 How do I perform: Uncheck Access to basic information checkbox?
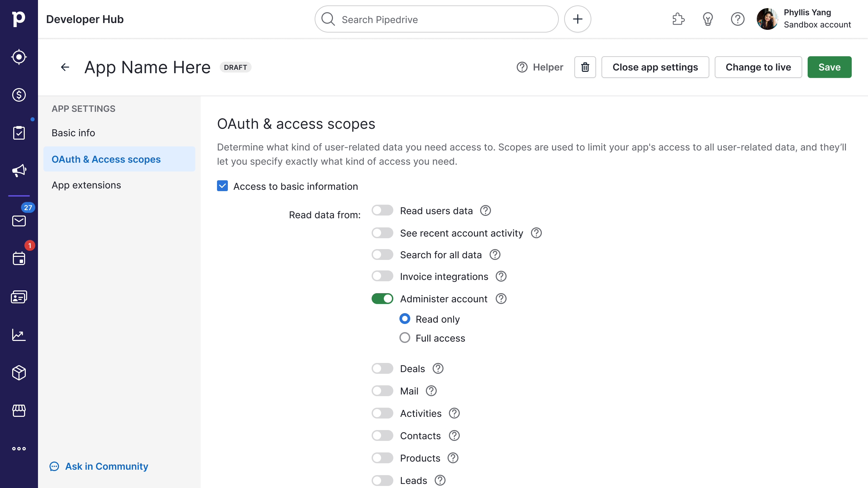click(222, 186)
